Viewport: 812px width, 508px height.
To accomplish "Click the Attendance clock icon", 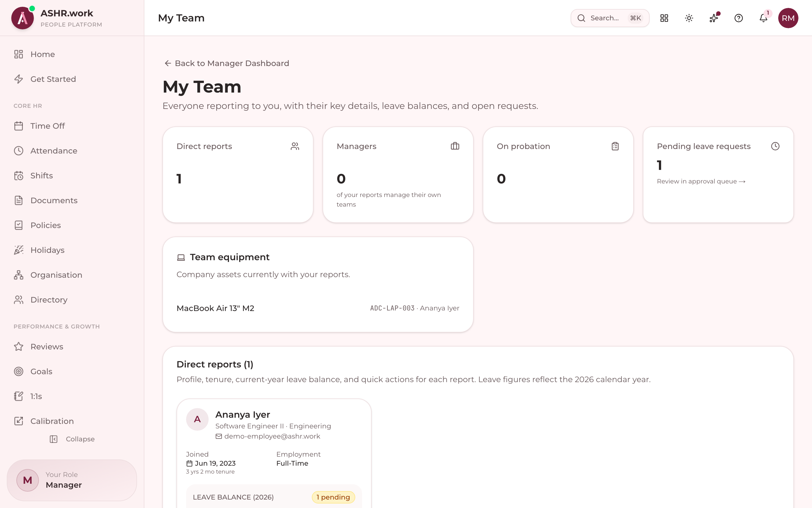I will pos(19,151).
